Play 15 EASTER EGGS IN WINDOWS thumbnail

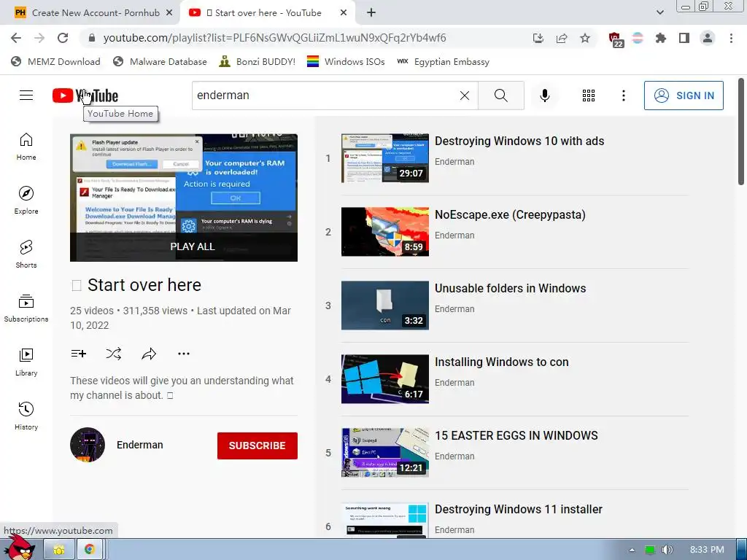click(385, 452)
